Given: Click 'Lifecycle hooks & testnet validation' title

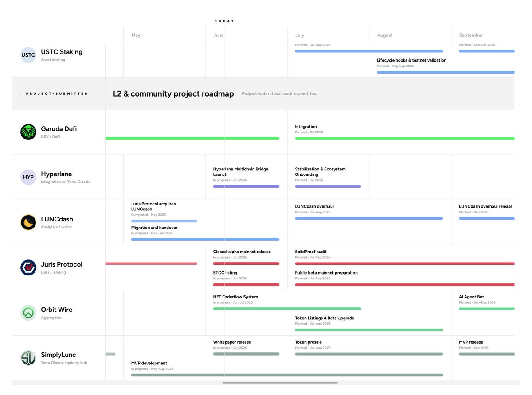Looking at the screenshot, I should [412, 60].
